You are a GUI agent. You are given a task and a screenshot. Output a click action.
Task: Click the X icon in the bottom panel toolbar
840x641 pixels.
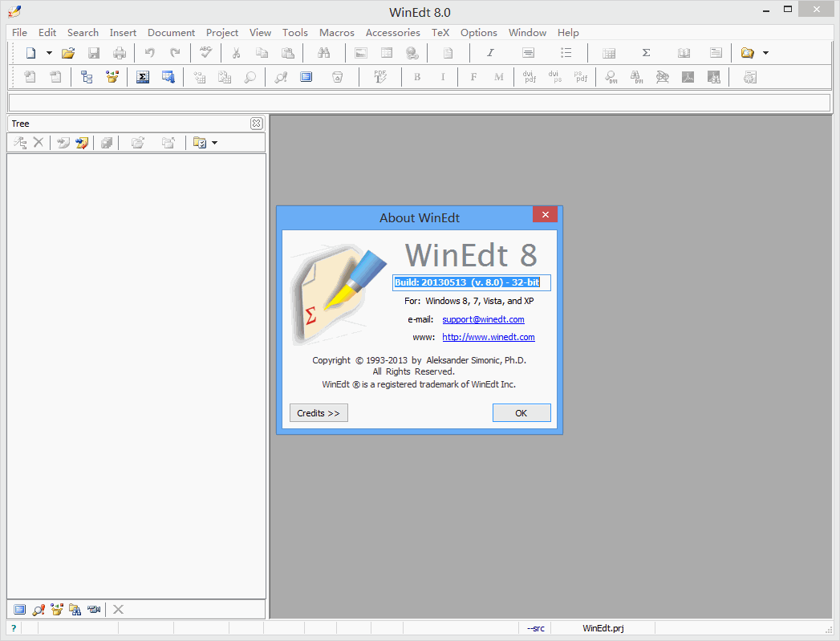tap(119, 610)
